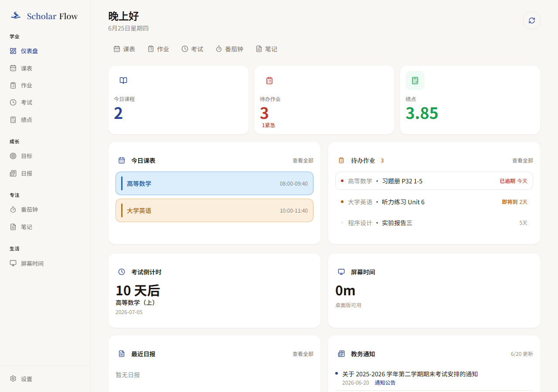
Task: View all in 待办作业 panel
Action: click(x=523, y=161)
